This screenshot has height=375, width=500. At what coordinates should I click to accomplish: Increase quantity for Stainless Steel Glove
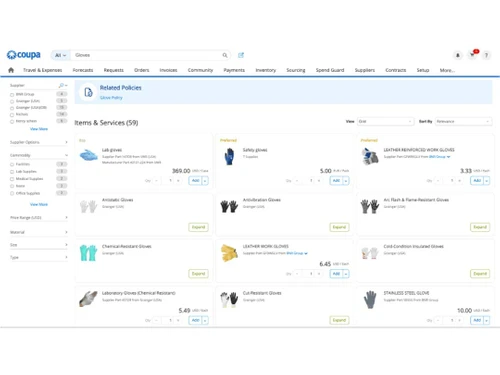(x=460, y=320)
